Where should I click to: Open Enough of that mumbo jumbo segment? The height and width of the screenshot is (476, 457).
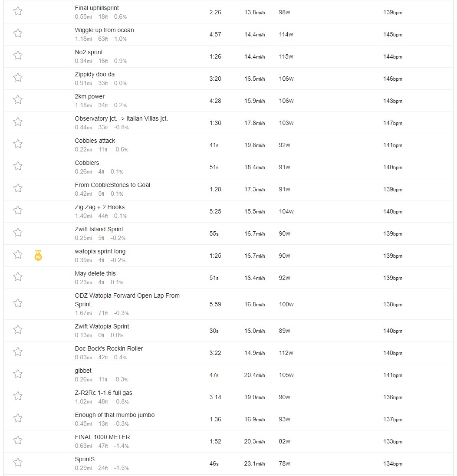pos(115,415)
